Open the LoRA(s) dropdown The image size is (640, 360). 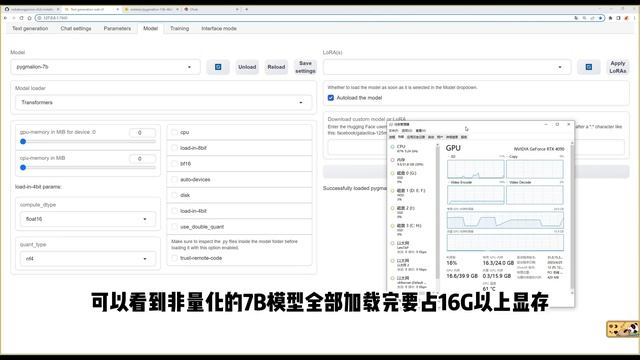(x=447, y=67)
